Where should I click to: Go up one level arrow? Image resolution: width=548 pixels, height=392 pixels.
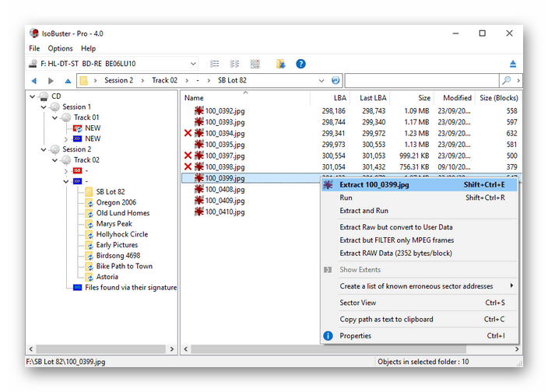pos(68,81)
